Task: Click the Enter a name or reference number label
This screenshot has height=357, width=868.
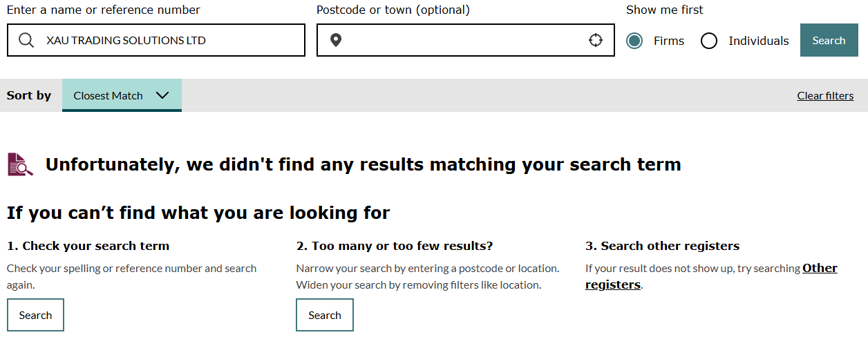Action: (x=103, y=10)
